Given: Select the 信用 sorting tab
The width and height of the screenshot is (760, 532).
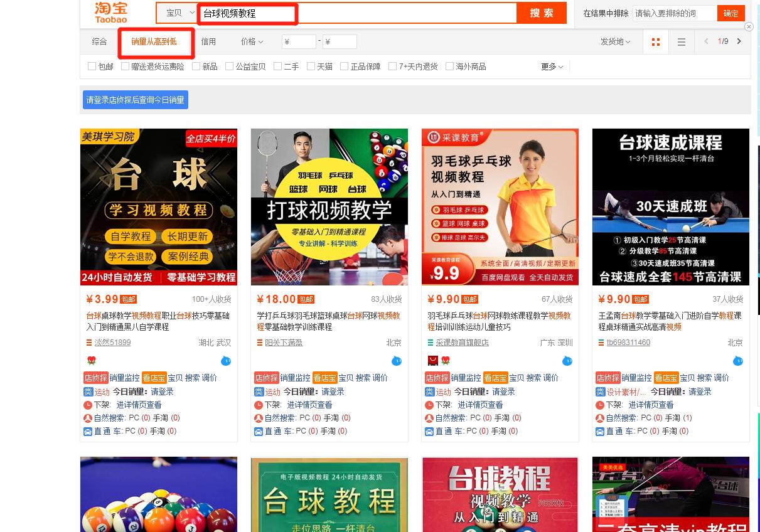Looking at the screenshot, I should (x=208, y=41).
